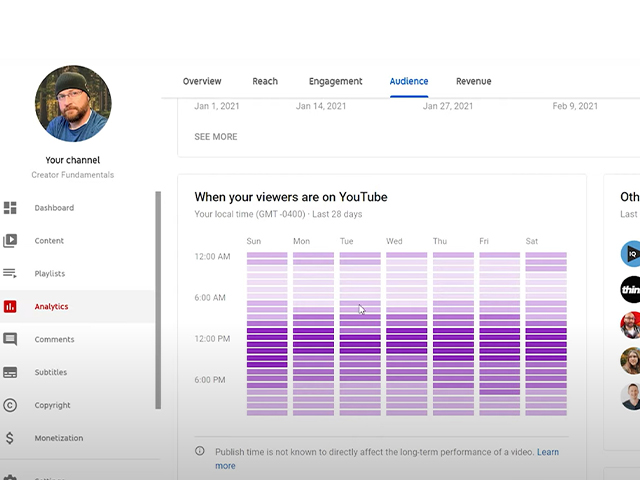Switch to the Overview tab
The image size is (640, 480).
pyautogui.click(x=202, y=81)
